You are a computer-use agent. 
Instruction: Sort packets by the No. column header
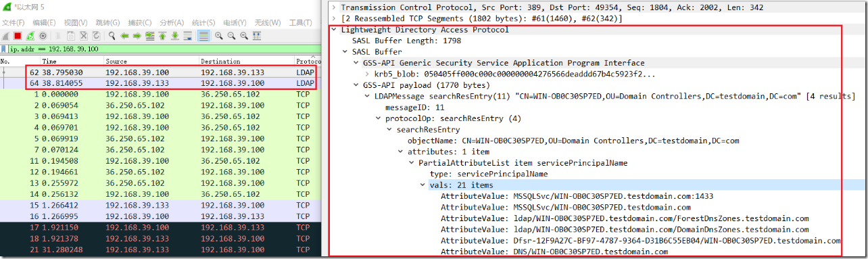click(20, 61)
